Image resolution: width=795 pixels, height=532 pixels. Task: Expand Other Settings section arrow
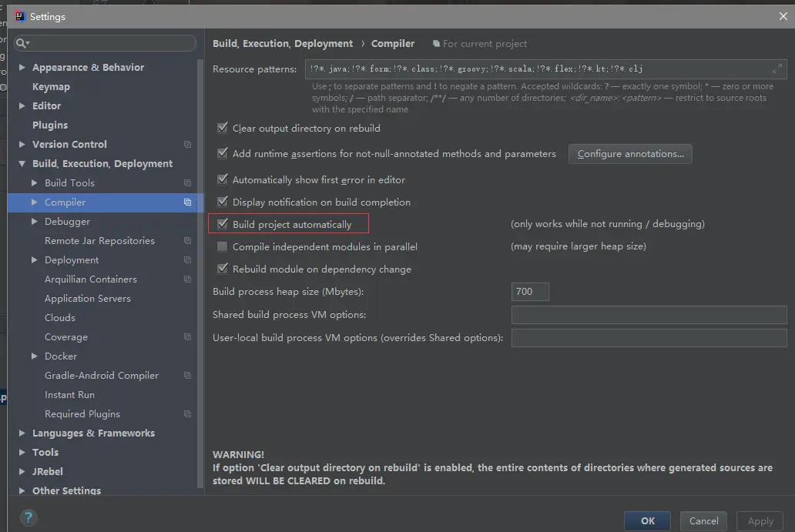22,490
